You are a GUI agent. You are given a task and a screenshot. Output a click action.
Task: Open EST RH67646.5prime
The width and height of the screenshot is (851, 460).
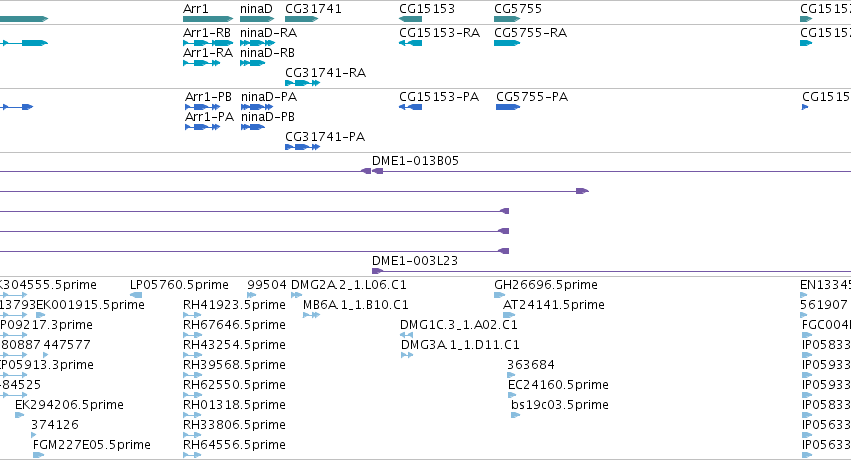point(234,325)
